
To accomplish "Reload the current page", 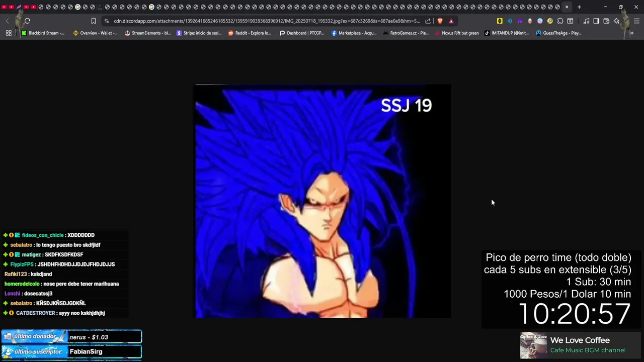I will pyautogui.click(x=27, y=21).
